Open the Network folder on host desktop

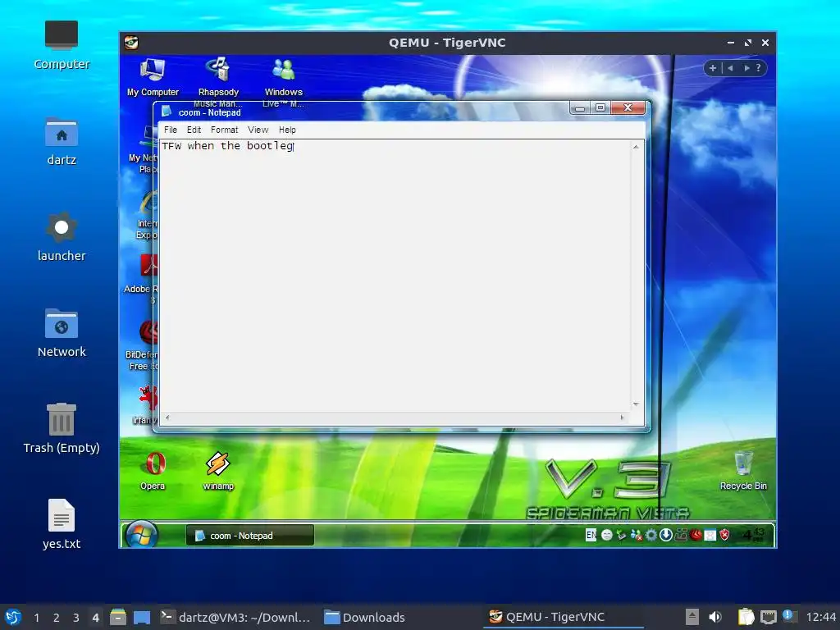[62, 333]
